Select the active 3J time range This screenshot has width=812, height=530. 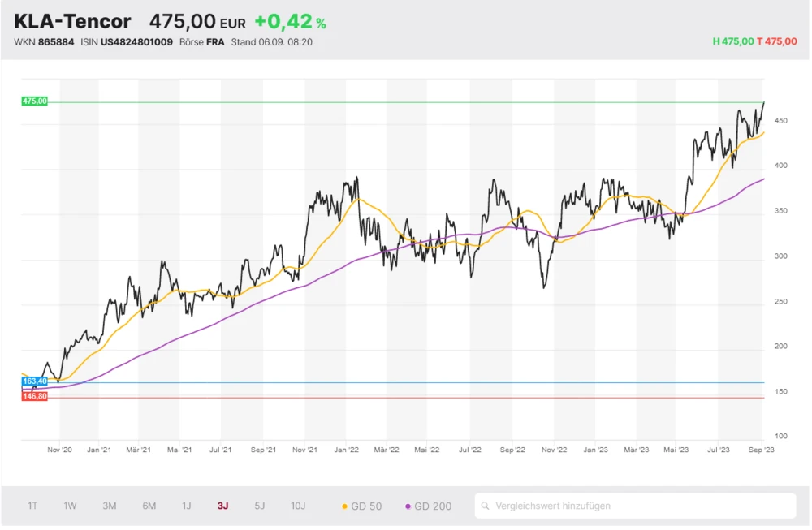coord(222,506)
